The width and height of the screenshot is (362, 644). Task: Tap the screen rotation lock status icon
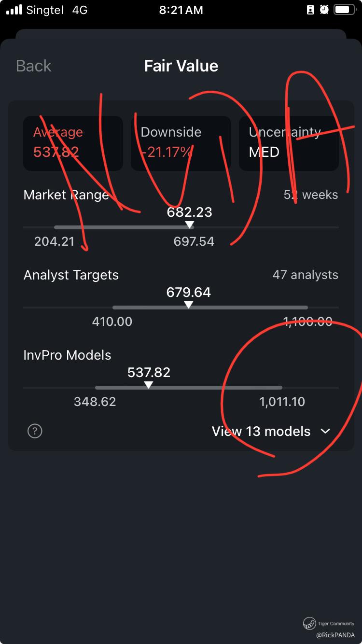310,10
